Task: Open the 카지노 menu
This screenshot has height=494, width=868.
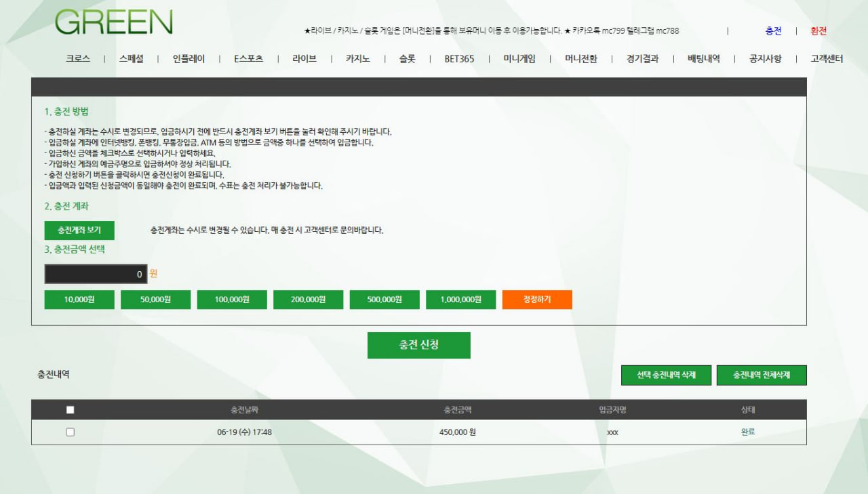Action: (357, 59)
